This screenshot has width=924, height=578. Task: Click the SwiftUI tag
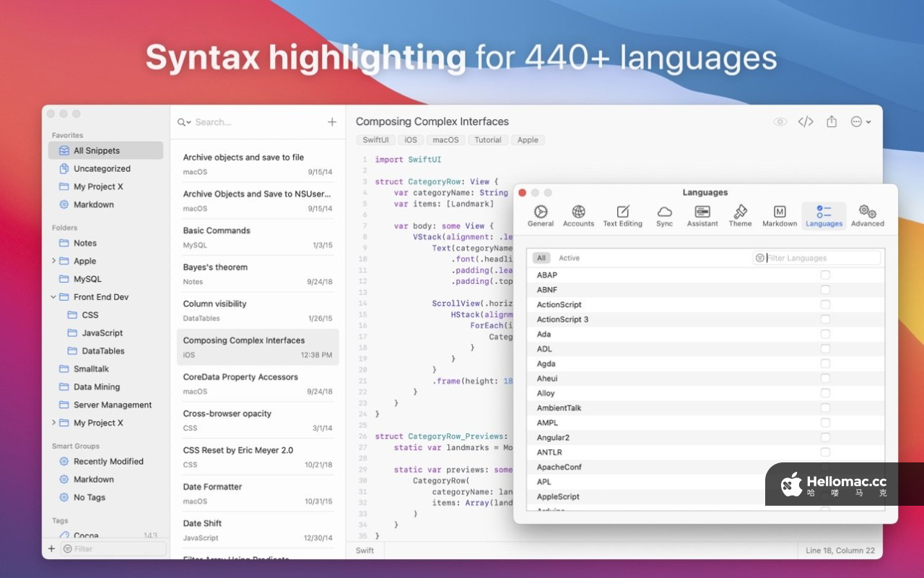(375, 140)
